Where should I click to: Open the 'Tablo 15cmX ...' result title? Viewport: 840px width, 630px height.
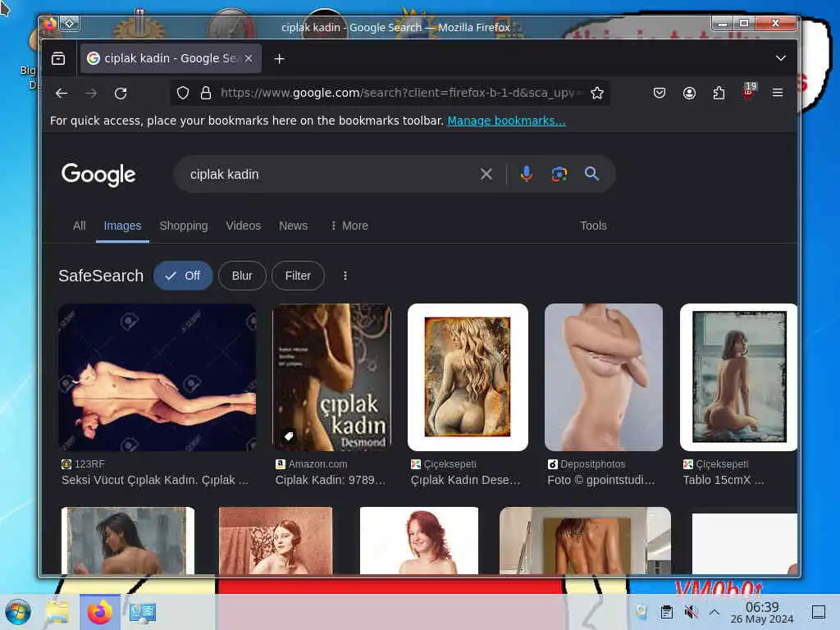724,480
